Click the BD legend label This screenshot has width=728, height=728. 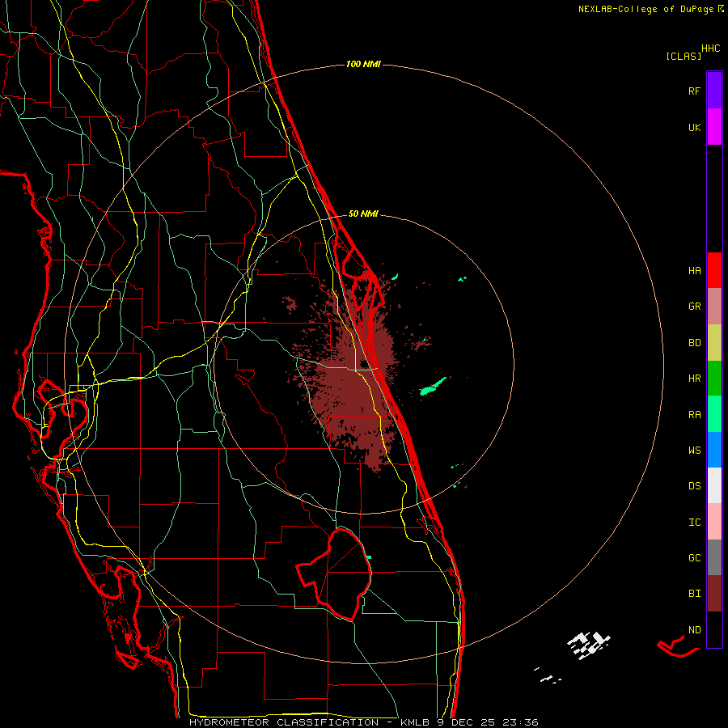pos(694,343)
